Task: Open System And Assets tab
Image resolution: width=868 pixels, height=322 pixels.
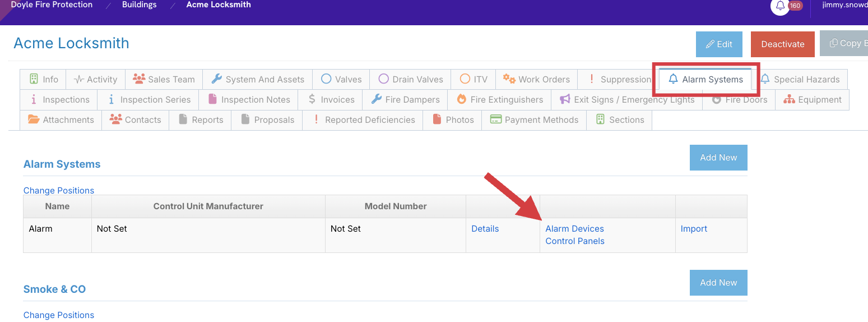Action: click(x=257, y=79)
